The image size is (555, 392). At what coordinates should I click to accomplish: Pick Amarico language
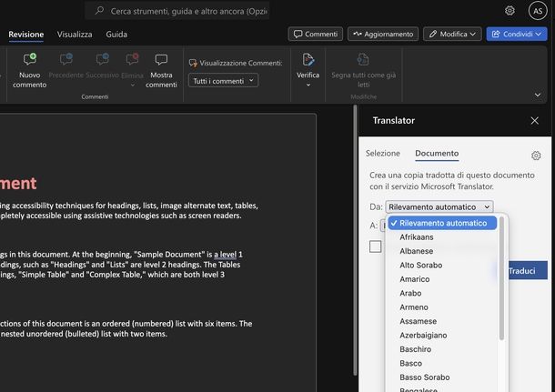coord(442,279)
